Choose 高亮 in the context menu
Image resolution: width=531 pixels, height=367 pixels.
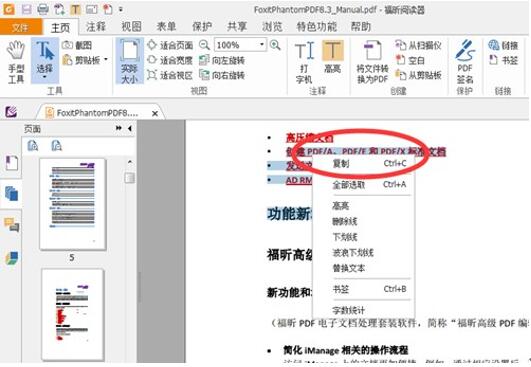click(x=363, y=206)
